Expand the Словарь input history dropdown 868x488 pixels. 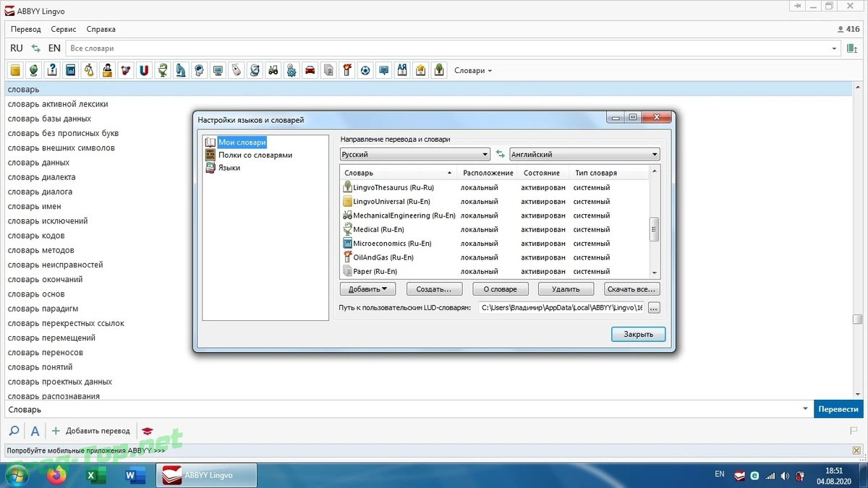click(806, 409)
